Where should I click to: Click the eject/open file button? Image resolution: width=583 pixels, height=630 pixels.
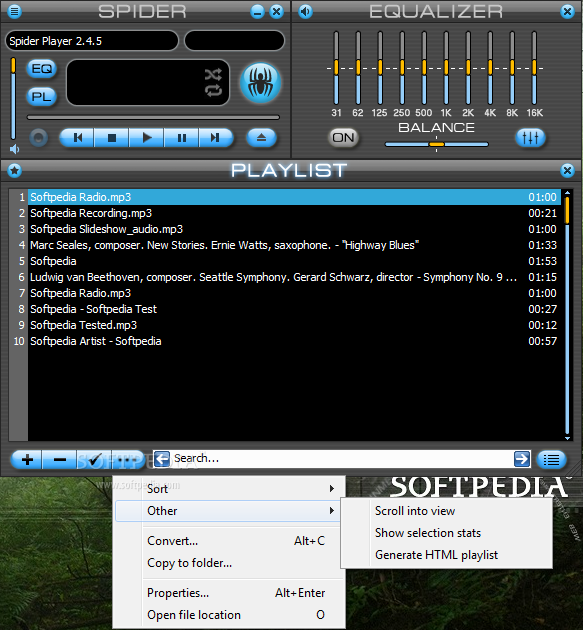pos(262,138)
